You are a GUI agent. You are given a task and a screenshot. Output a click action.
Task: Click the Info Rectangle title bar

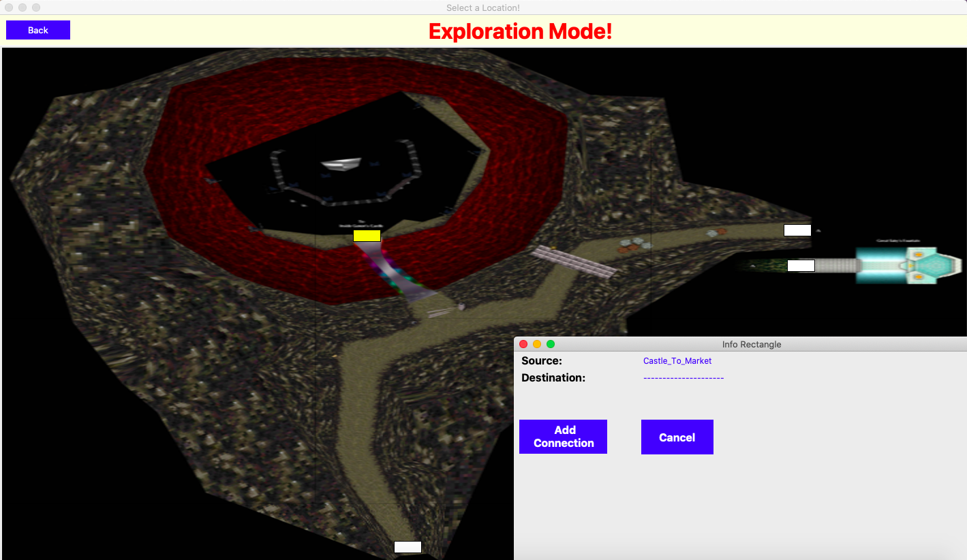click(751, 344)
